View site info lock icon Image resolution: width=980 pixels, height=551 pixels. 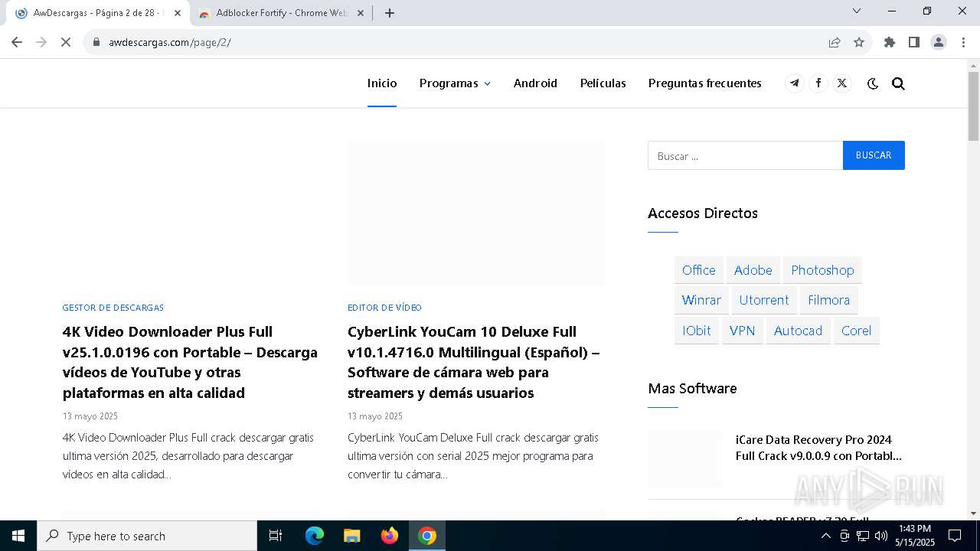[96, 42]
